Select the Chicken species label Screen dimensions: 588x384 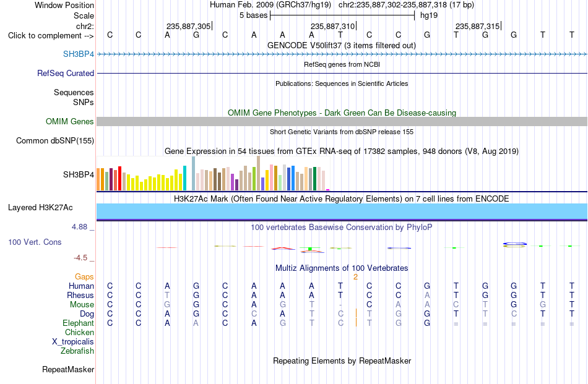pyautogui.click(x=79, y=332)
